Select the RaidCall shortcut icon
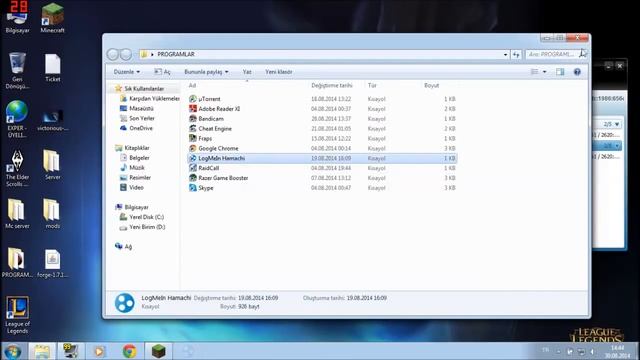 [x=193, y=168]
